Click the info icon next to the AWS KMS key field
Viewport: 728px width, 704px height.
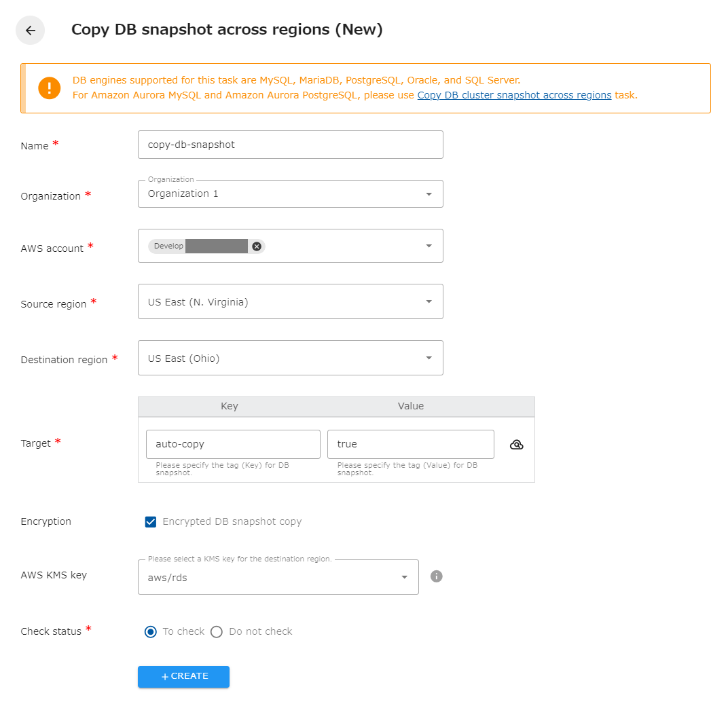tap(436, 576)
